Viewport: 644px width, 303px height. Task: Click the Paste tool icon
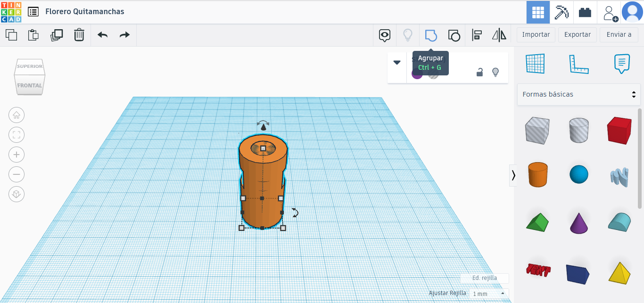[x=33, y=35]
